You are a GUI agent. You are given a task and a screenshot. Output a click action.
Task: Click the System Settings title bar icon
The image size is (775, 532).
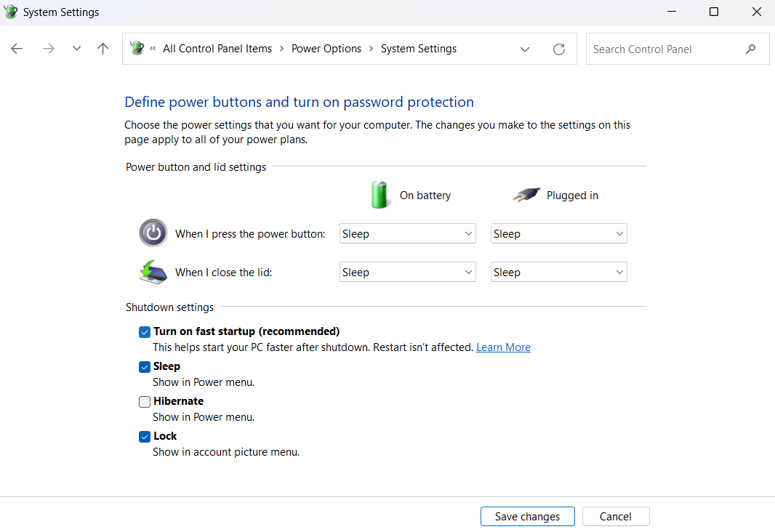click(x=10, y=12)
